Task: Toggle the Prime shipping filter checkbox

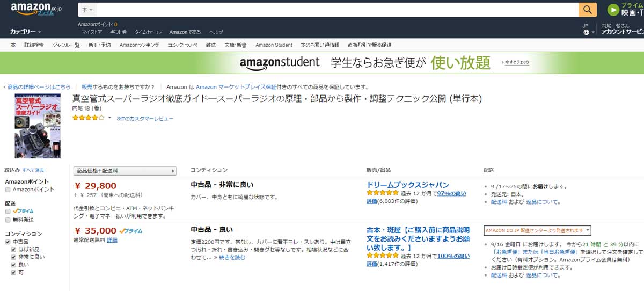Action: [x=8, y=212]
